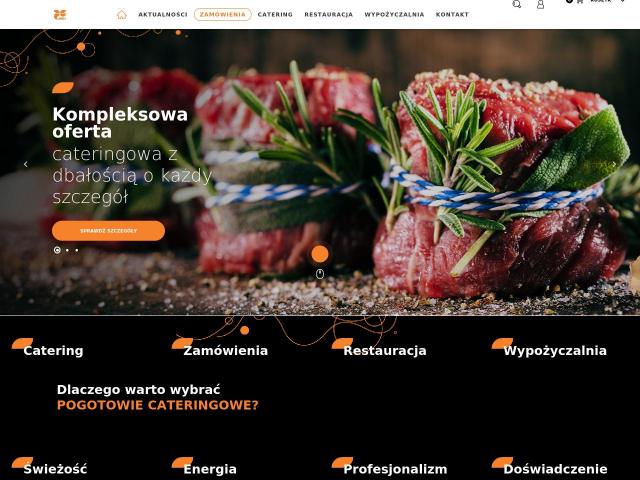This screenshot has width=640, height=480.
Task: Go to next slide with right arrow
Action: pos(614,164)
